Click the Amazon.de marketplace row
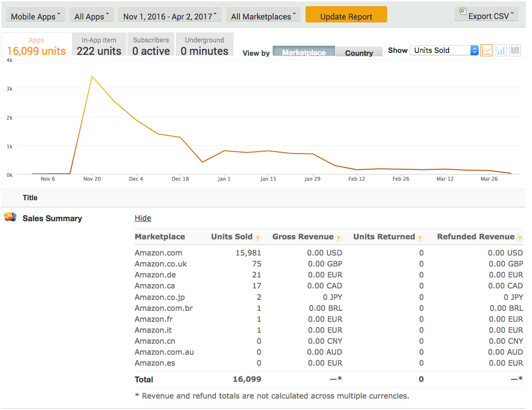 click(329, 275)
